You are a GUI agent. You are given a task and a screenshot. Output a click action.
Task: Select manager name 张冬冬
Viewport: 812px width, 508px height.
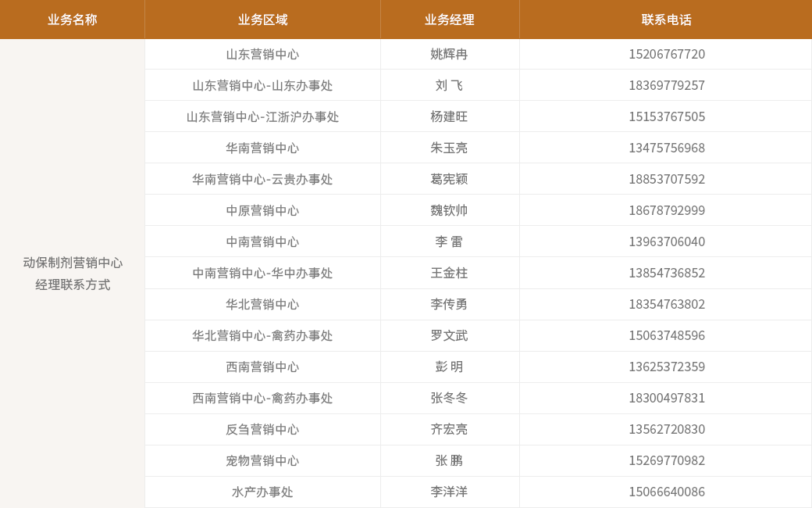(x=449, y=398)
